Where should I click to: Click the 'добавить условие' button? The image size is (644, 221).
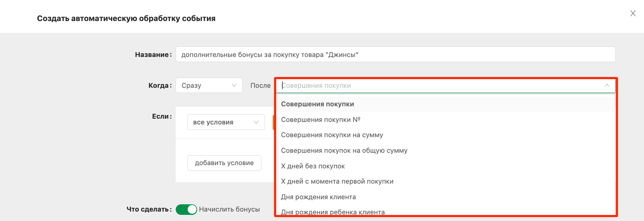coord(224,163)
